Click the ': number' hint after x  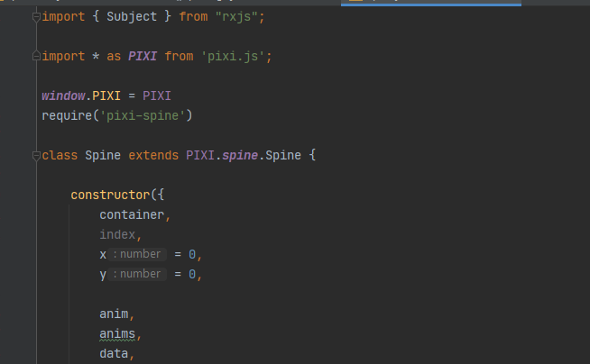click(137, 254)
